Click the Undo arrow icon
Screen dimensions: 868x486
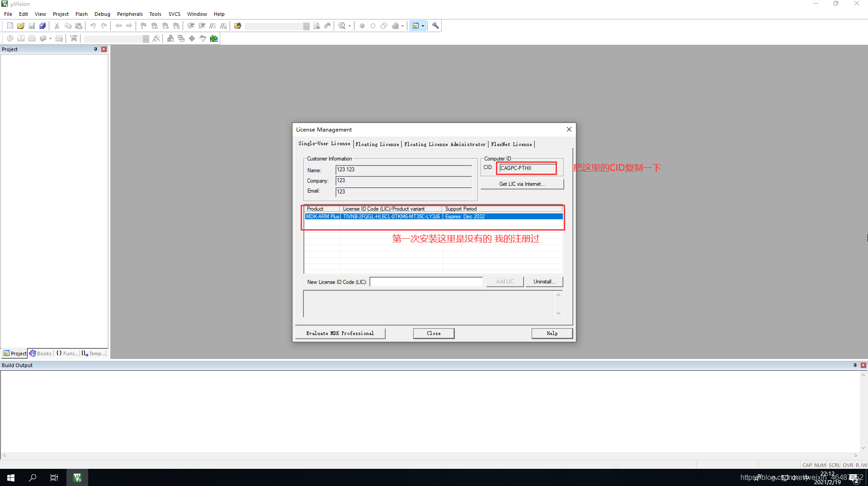pos(93,26)
